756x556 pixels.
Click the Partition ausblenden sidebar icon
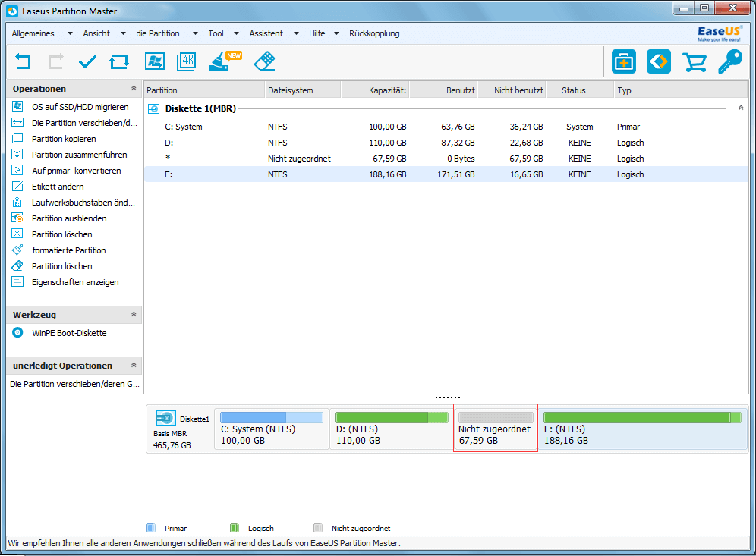tap(17, 218)
